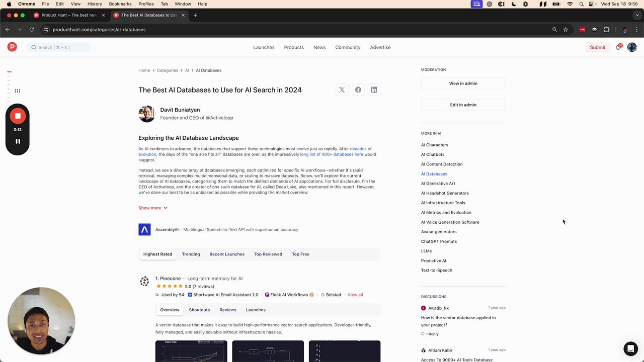Open the chat support widget
Screen dimensions: 644x362
[630, 348]
